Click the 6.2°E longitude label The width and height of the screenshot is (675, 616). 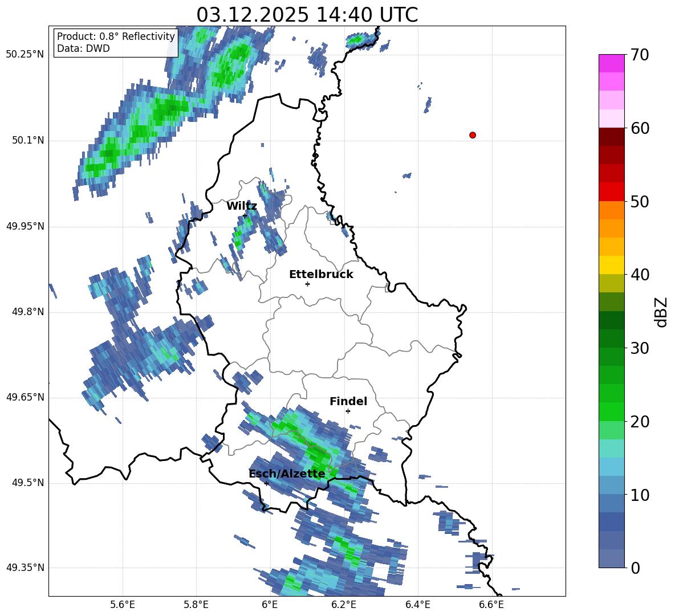344,605
